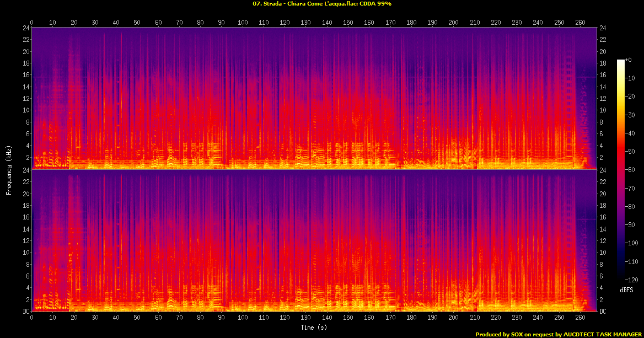Click the spectrogram title with the FLAC file name
The image size is (644, 338).
pos(321,4)
